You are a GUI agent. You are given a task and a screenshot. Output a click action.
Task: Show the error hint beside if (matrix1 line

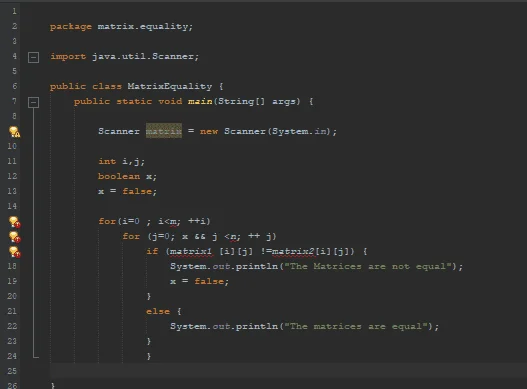click(x=14, y=252)
